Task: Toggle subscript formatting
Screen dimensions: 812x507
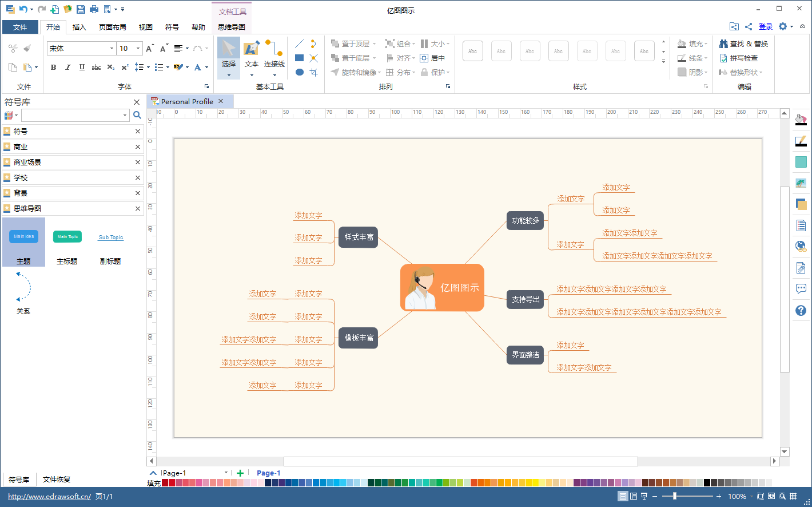Action: click(111, 67)
